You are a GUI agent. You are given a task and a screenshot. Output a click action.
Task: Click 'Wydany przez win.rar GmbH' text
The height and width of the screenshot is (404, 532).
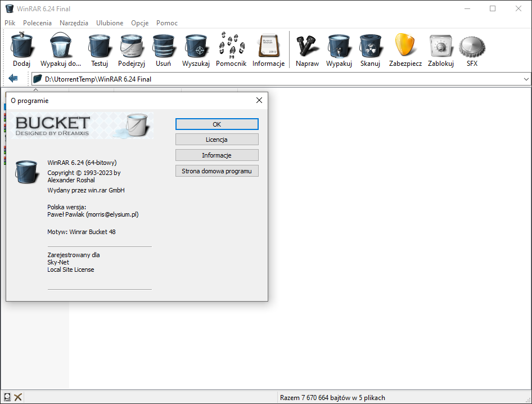[86, 190]
